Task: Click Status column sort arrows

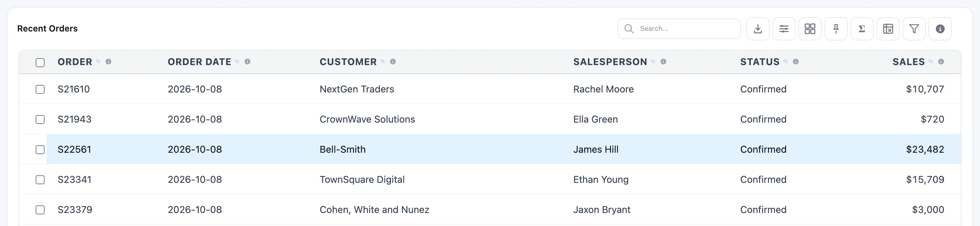Action: click(785, 62)
